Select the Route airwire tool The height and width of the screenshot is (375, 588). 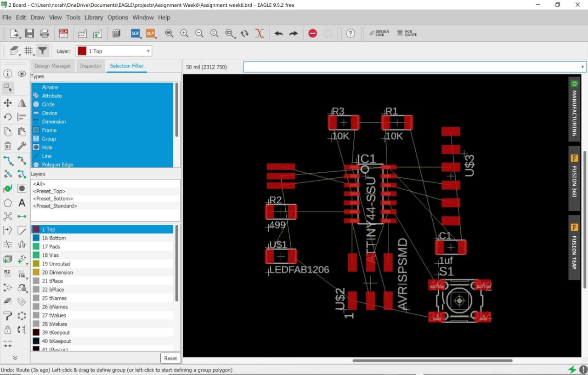coord(8,160)
